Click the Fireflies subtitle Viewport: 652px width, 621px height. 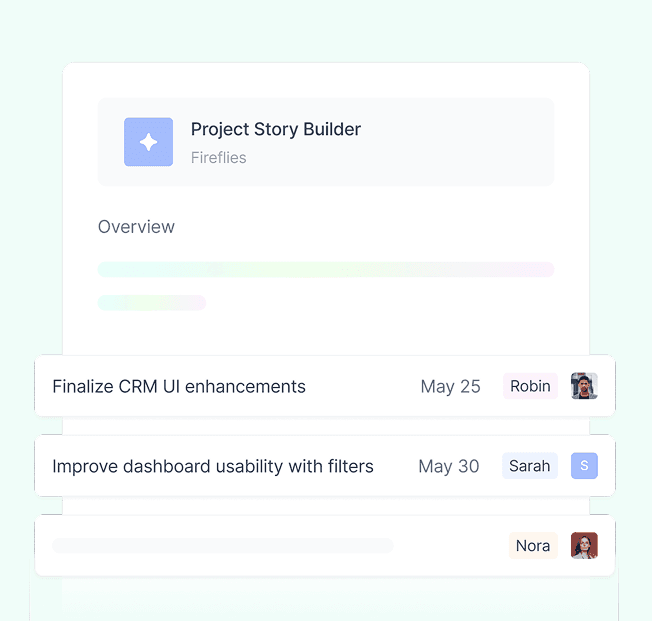(x=219, y=158)
